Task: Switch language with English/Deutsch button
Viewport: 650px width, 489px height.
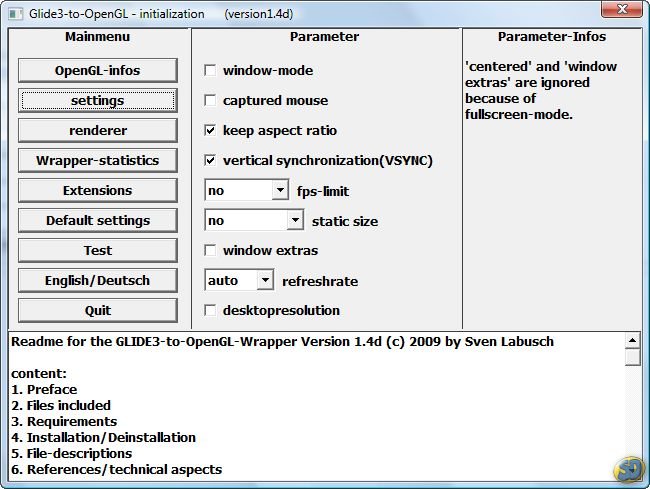Action: coord(97,280)
